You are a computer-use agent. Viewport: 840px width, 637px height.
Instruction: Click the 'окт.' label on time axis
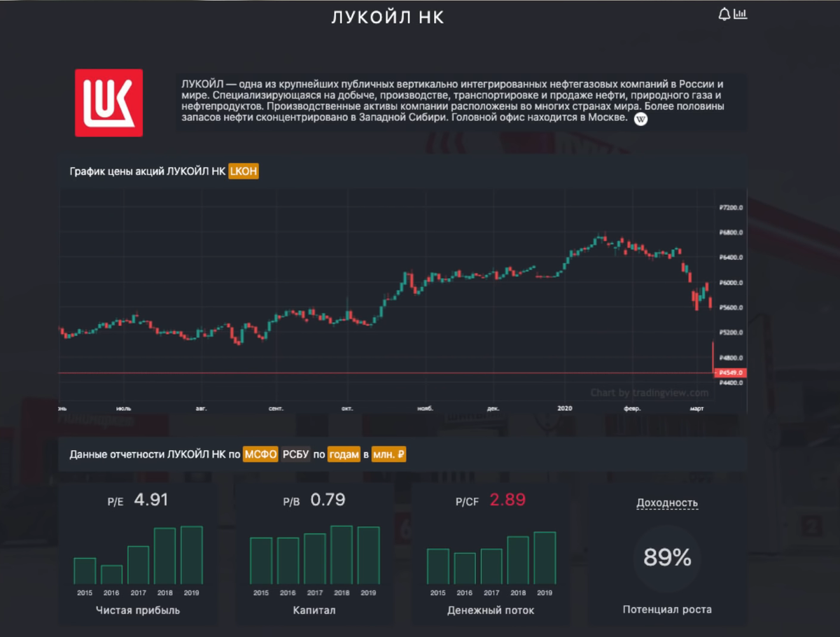pyautogui.click(x=347, y=407)
